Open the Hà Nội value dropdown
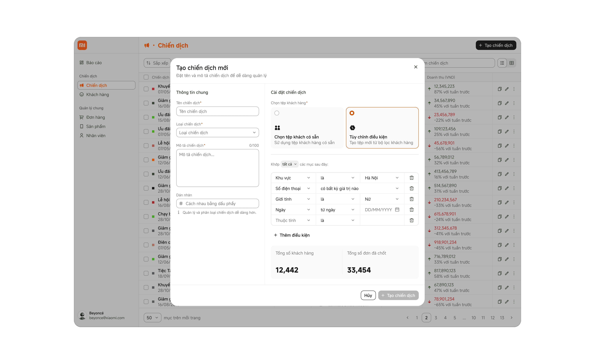Viewport: 595px width, 364px height. point(382,178)
